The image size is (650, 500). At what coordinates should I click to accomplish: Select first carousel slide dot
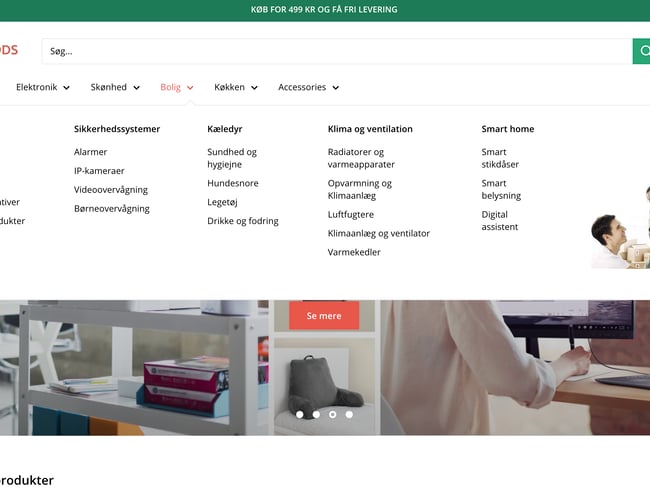coord(300,414)
